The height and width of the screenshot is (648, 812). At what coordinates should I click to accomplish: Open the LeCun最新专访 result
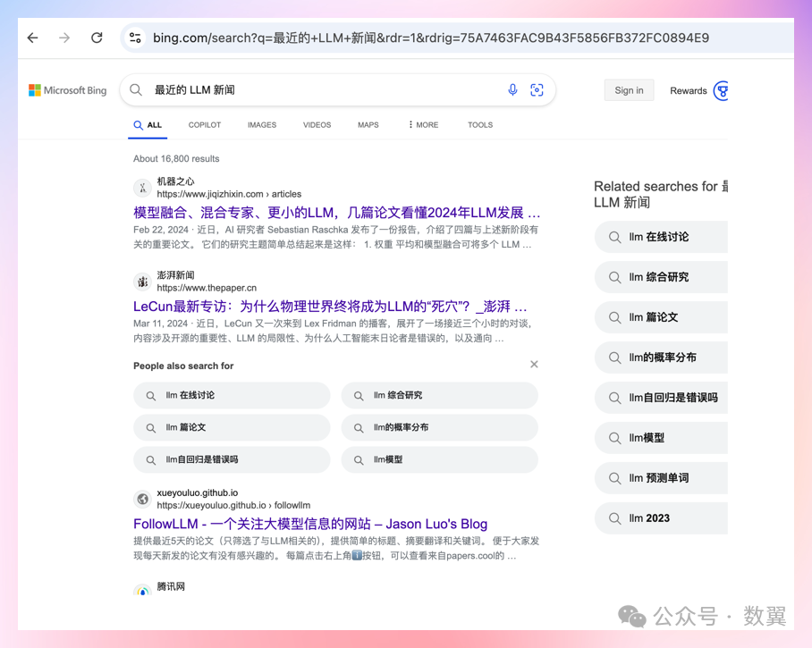coord(330,307)
